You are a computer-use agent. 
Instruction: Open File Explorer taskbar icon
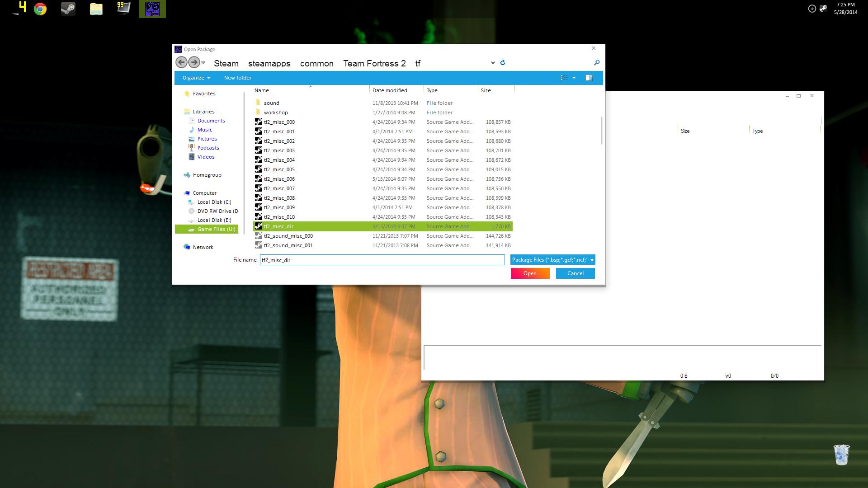click(96, 9)
